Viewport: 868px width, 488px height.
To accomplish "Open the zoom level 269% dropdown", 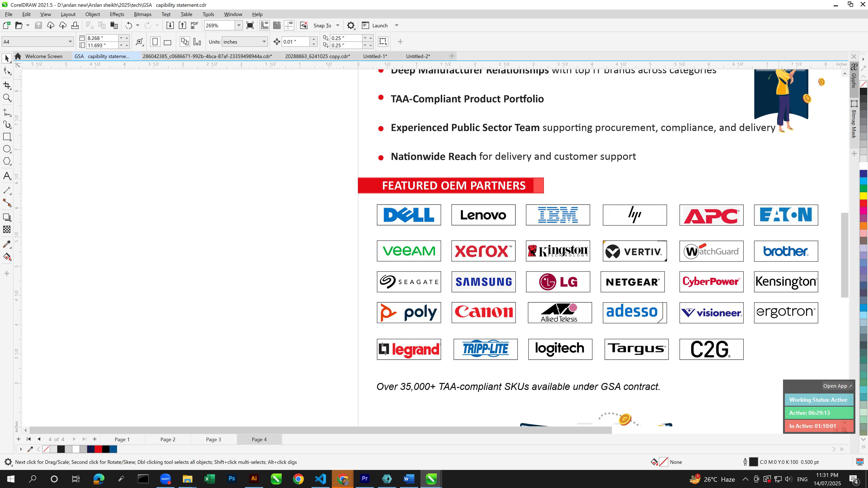I will (x=239, y=26).
